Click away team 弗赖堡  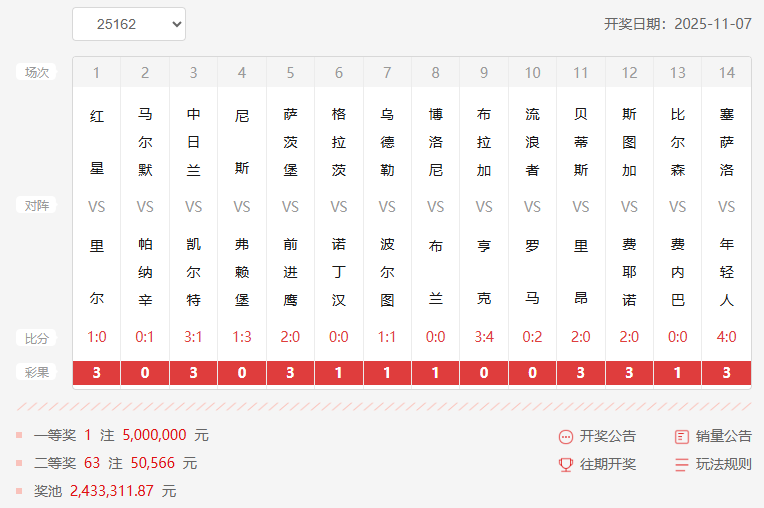(x=242, y=272)
